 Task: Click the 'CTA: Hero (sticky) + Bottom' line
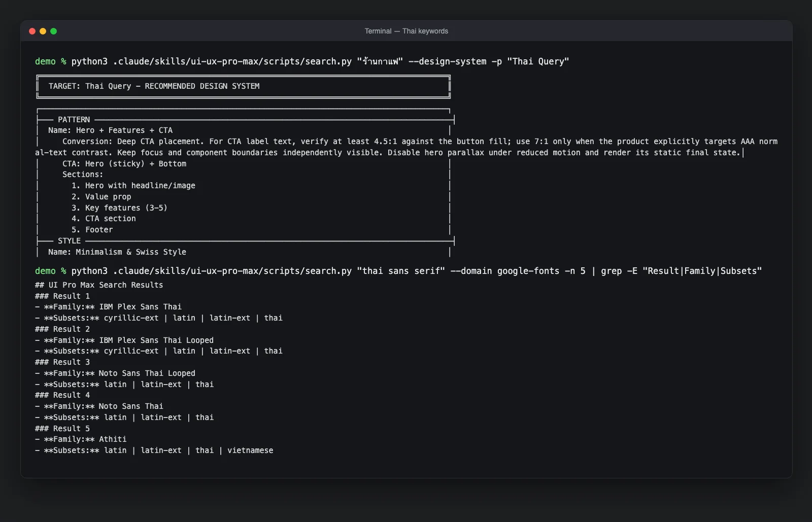click(124, 164)
